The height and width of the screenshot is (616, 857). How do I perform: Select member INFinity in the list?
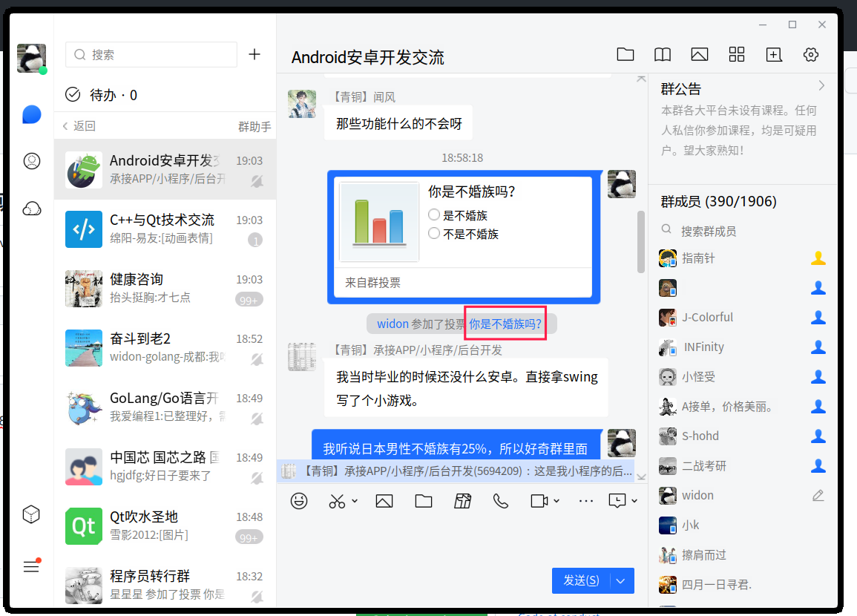tap(742, 347)
